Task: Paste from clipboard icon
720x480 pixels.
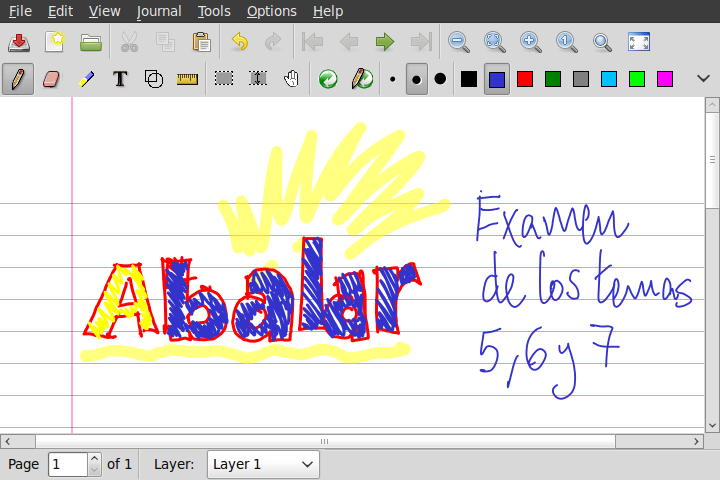Action: [202, 42]
